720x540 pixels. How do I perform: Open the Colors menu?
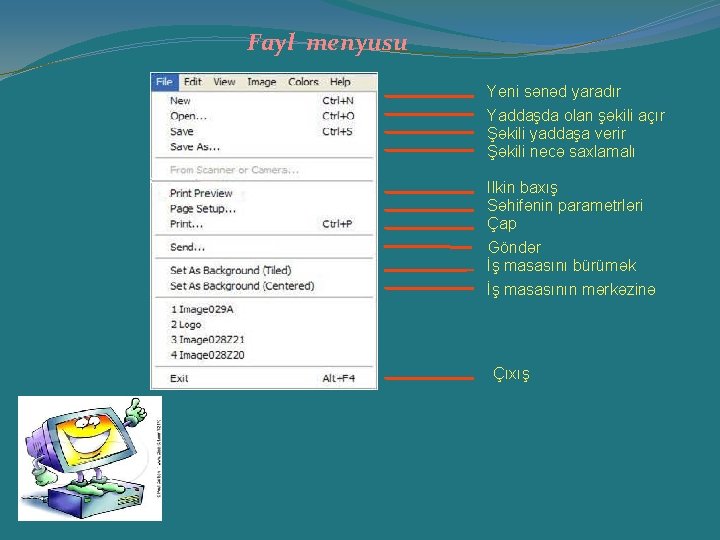[303, 82]
